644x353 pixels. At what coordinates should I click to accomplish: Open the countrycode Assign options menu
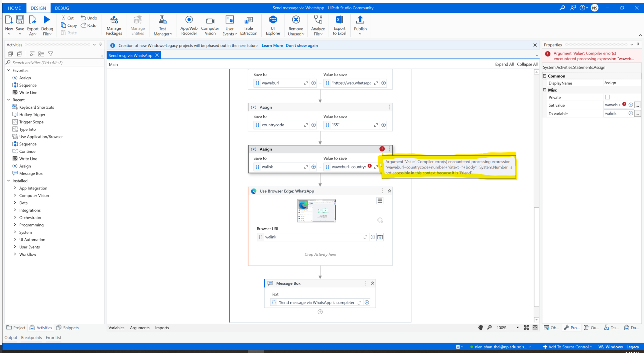coord(389,107)
